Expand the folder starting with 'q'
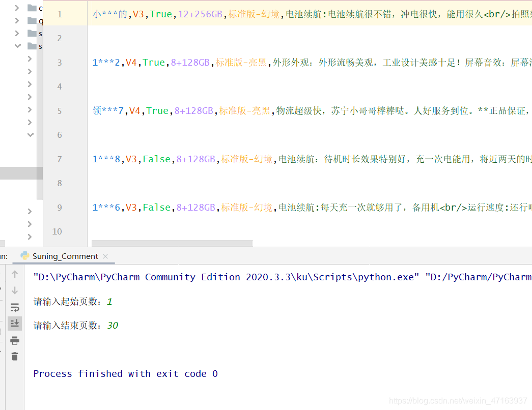 (17, 21)
